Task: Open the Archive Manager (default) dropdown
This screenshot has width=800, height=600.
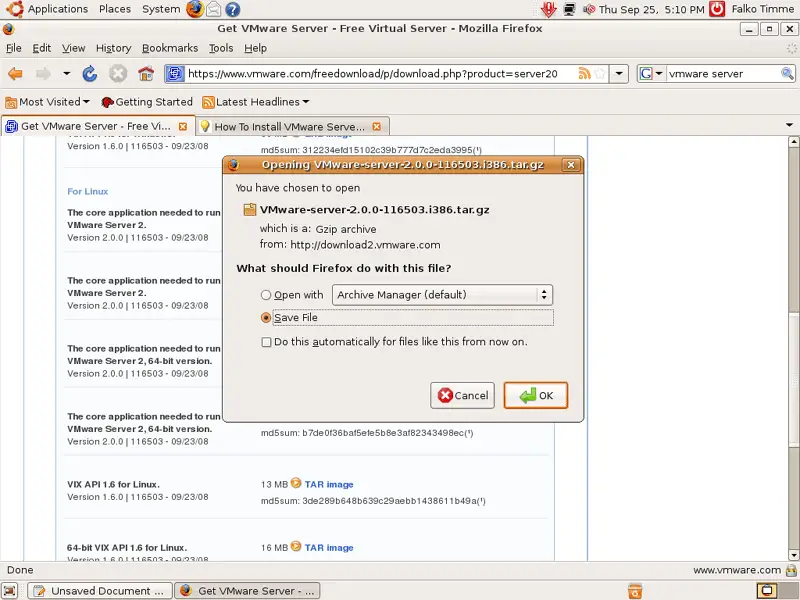Action: [x=442, y=295]
